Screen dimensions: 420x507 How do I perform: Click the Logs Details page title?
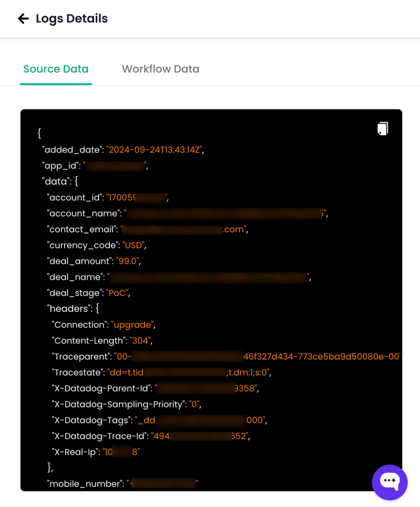click(x=72, y=19)
